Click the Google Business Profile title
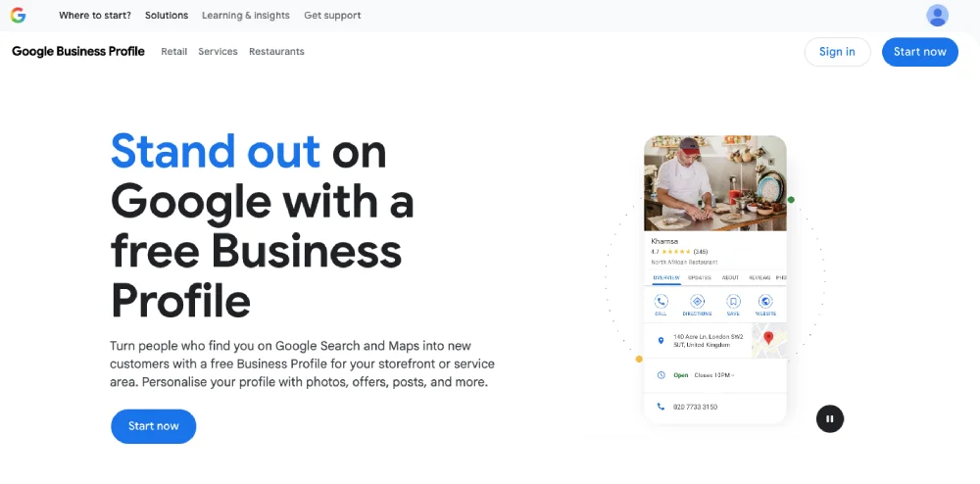This screenshot has width=980, height=484. click(x=78, y=52)
